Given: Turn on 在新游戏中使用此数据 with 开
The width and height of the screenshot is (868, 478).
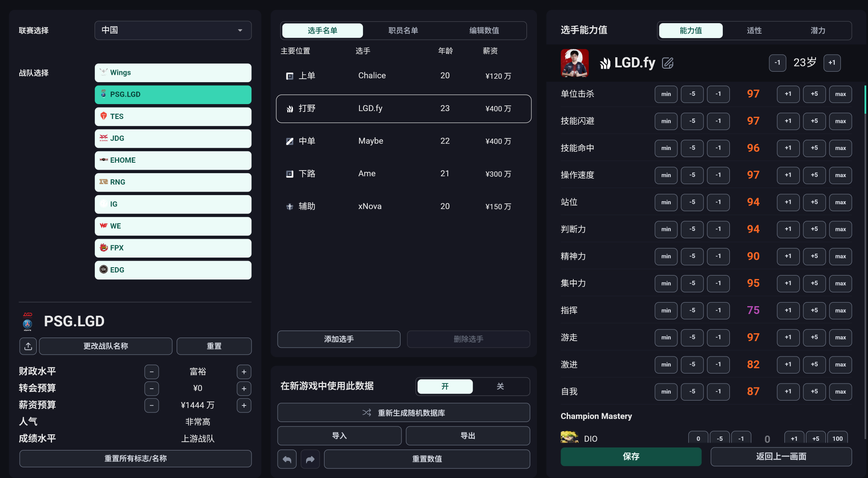Looking at the screenshot, I should [445, 386].
